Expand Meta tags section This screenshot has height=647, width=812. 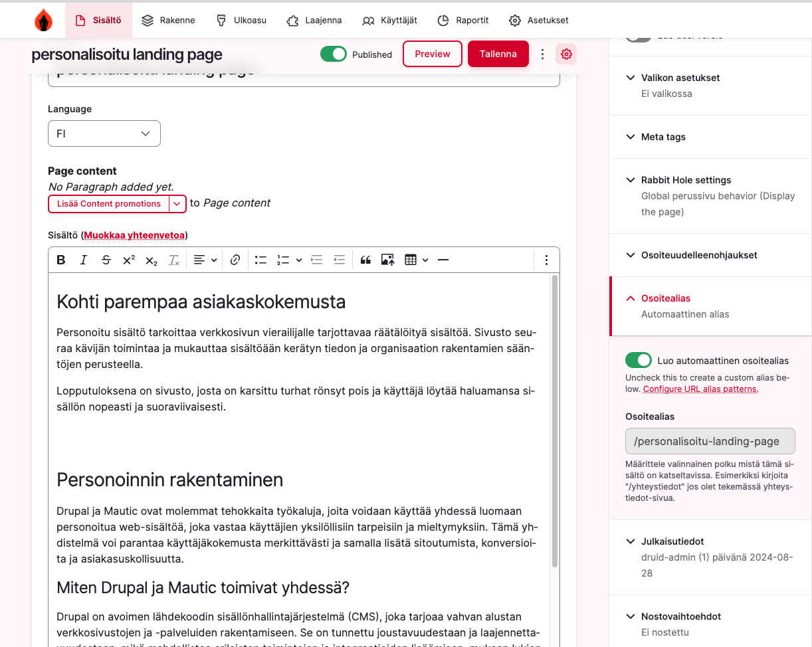click(x=710, y=137)
